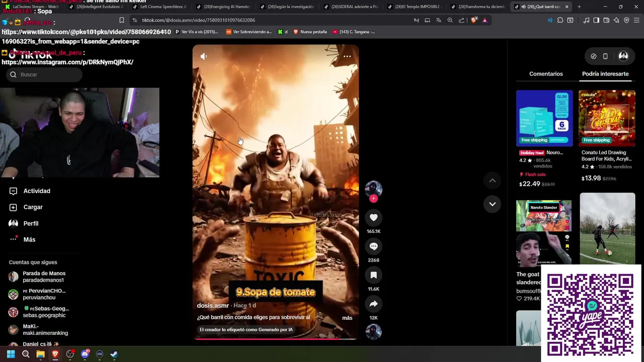Toggle the browser sidebar panel icon
This screenshot has width=644, height=362.
click(596, 20)
